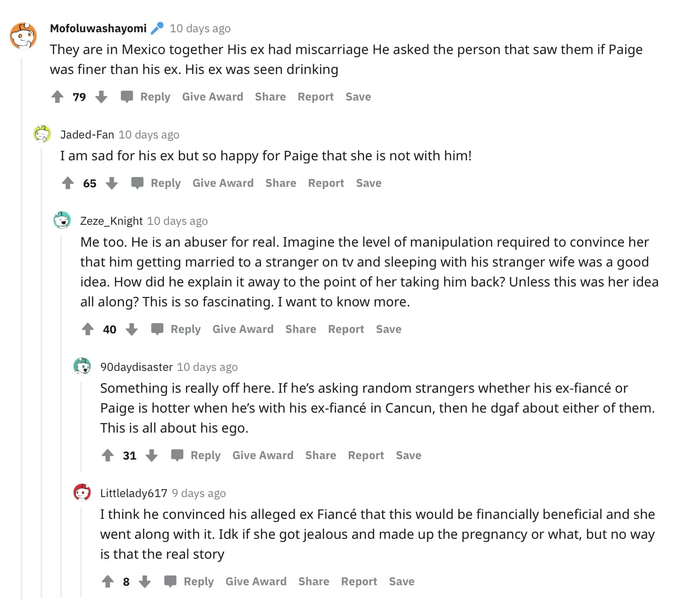Upvote Mofoluwashayomi's comment
The height and width of the screenshot is (600, 700).
(57, 97)
